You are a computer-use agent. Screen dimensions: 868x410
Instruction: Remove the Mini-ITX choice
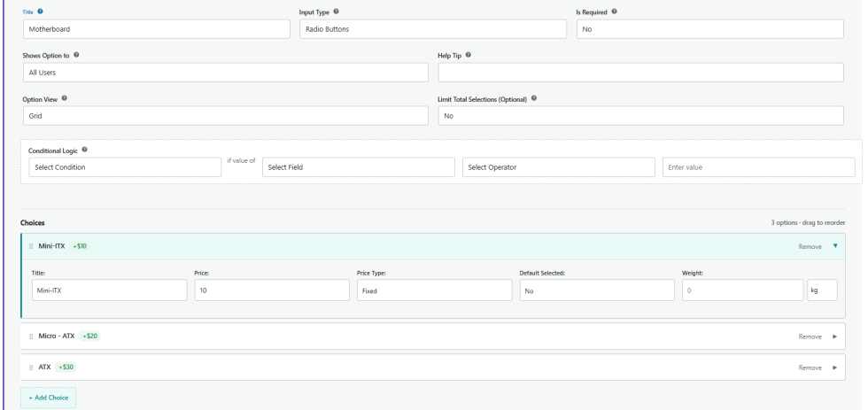(x=810, y=247)
